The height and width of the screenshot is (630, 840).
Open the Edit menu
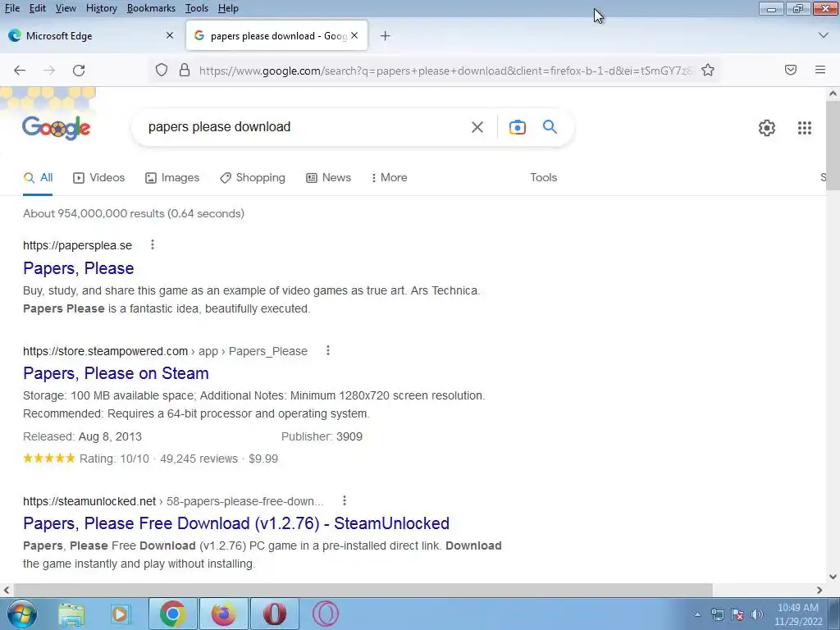click(38, 8)
